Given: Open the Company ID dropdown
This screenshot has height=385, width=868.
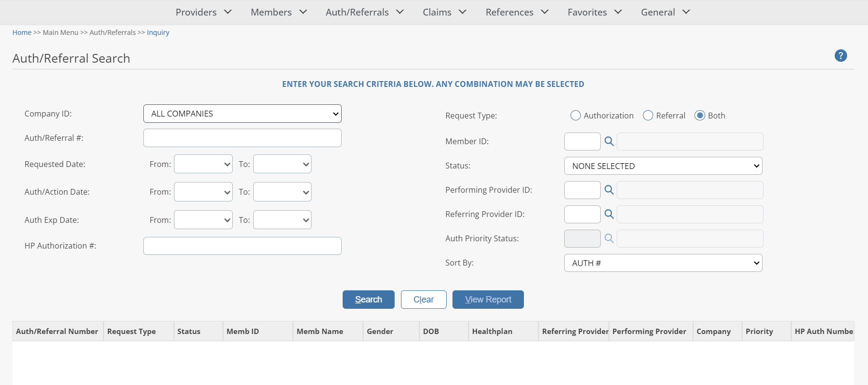Looking at the screenshot, I should [x=242, y=114].
